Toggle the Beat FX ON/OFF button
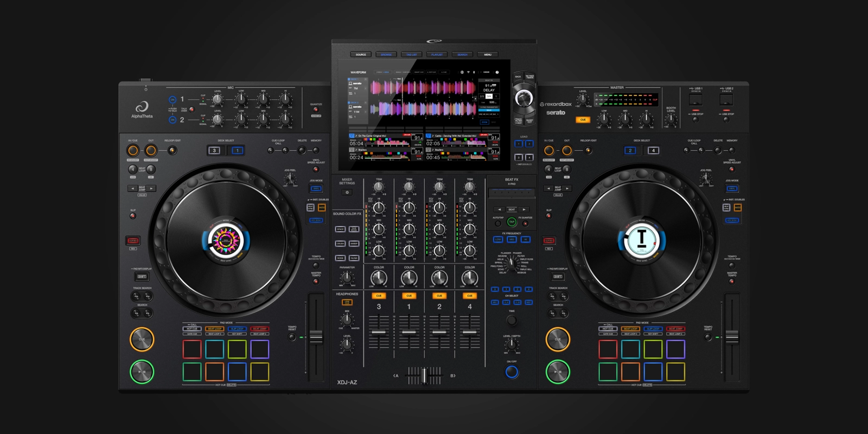 tap(512, 372)
